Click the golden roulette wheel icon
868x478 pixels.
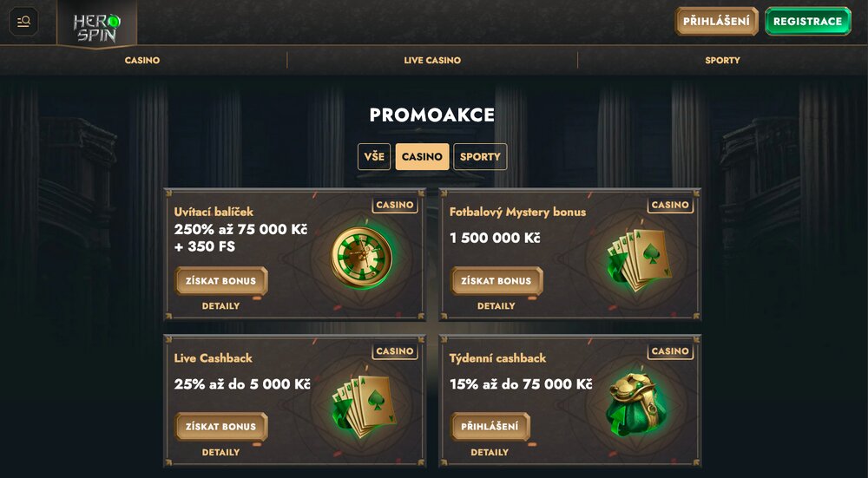pos(361,258)
